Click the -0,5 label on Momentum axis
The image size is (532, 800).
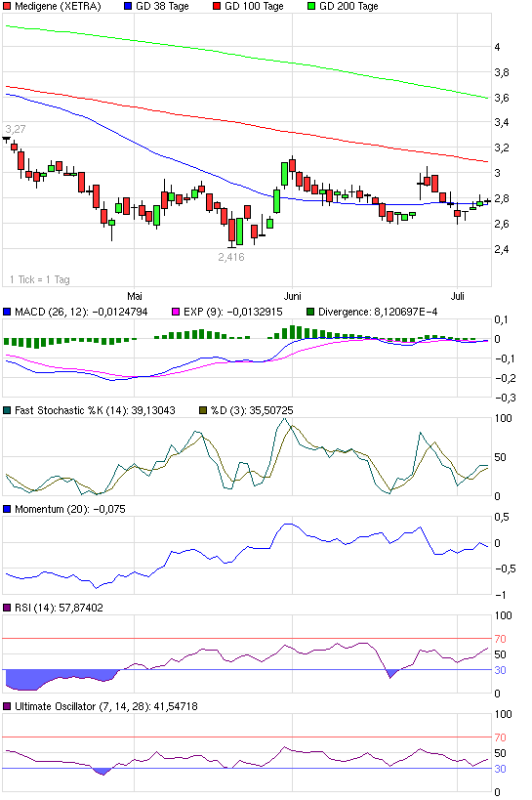click(x=505, y=568)
